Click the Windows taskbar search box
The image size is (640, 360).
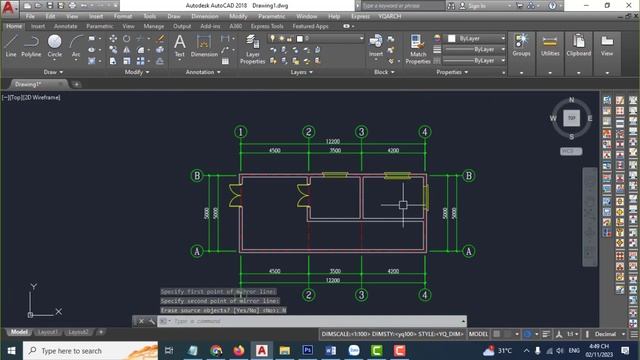point(91,351)
